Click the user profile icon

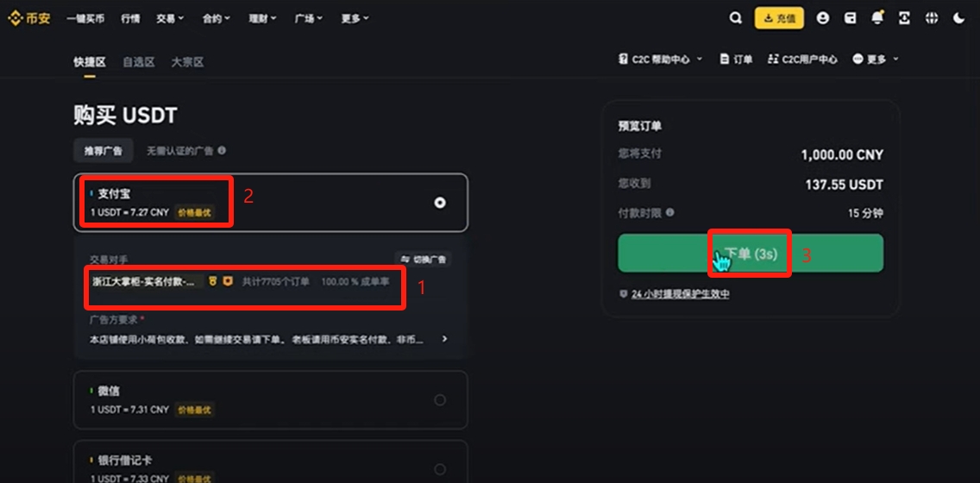[822, 18]
